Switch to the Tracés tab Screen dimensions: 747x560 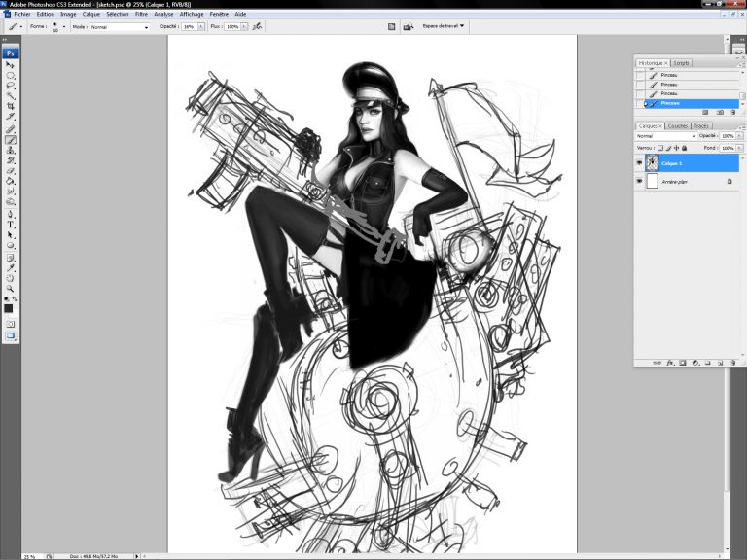(700, 126)
